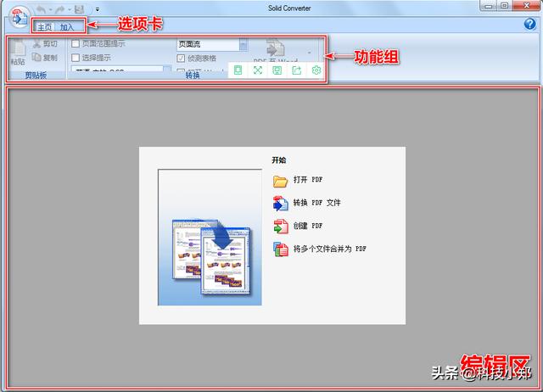Click the green share export icon

(297, 70)
